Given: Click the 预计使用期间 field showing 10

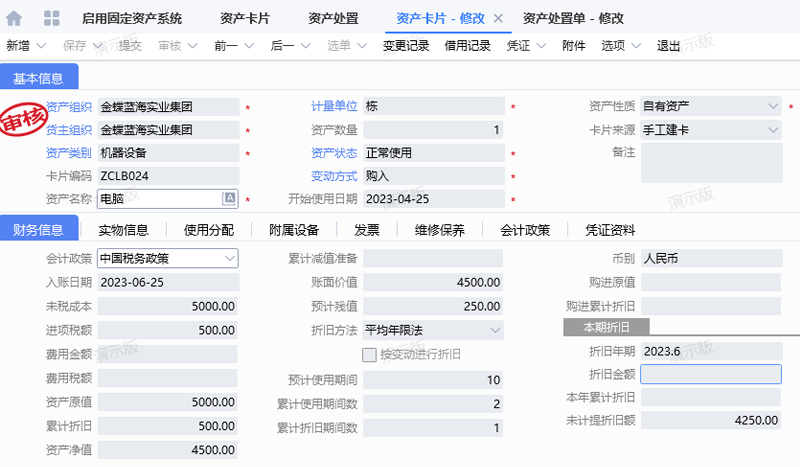Looking at the screenshot, I should pos(433,380).
